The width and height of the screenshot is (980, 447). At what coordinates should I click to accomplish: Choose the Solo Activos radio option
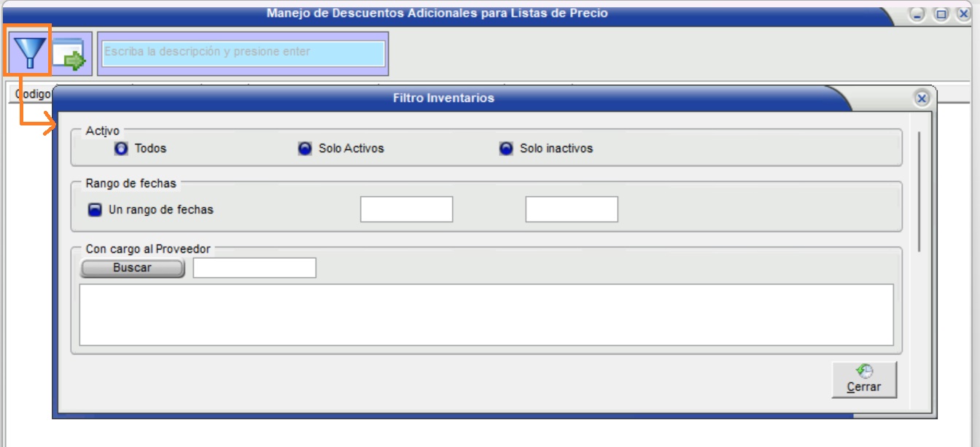[305, 149]
